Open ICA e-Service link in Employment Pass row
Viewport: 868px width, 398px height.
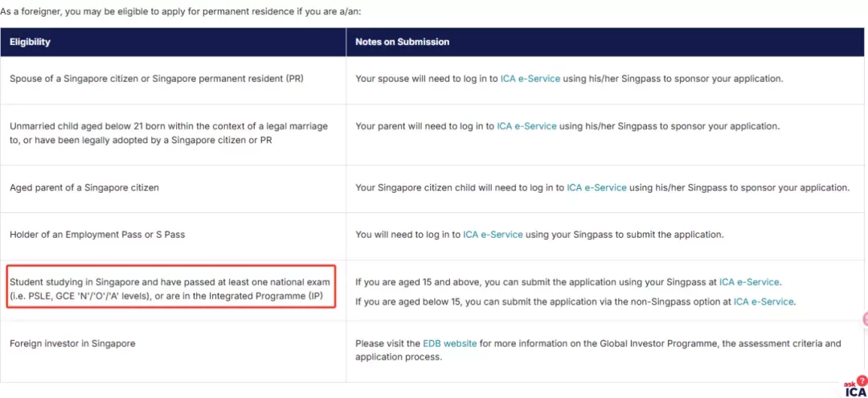click(493, 235)
